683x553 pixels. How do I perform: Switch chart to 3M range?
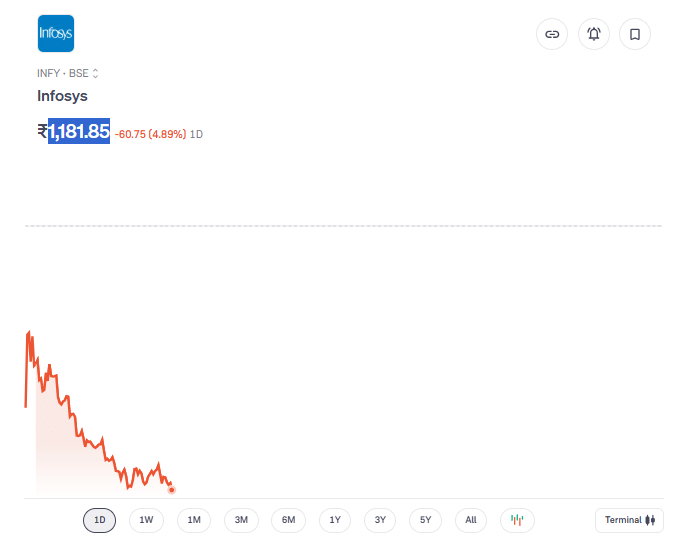241,520
